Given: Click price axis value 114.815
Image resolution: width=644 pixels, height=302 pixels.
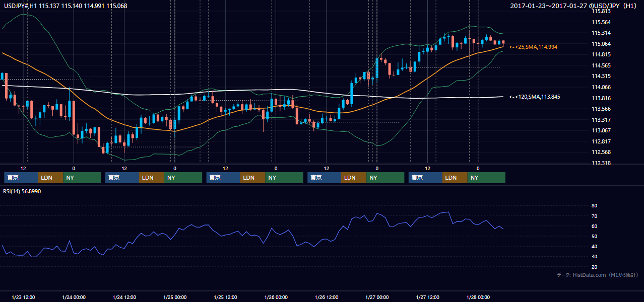Looking at the screenshot, I should [601, 54].
